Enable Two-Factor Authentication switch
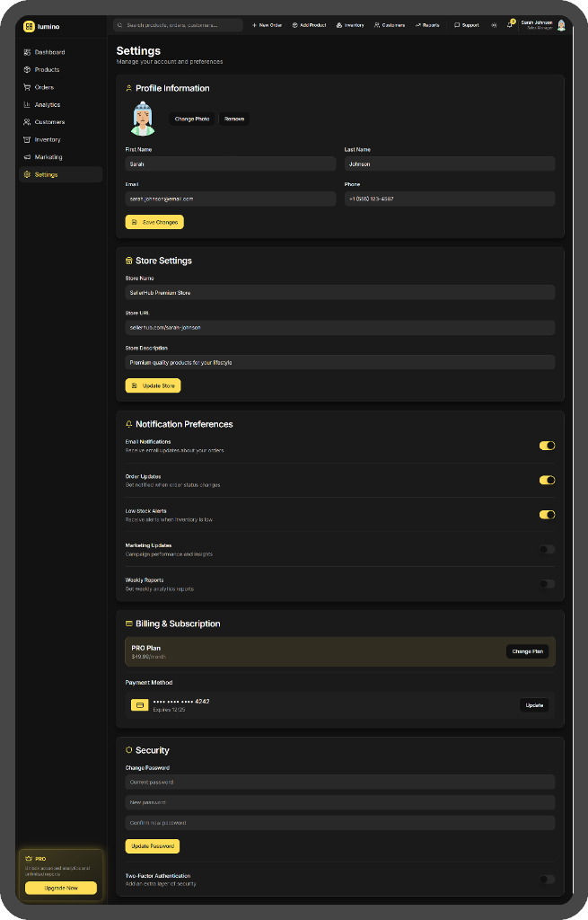 tap(547, 880)
